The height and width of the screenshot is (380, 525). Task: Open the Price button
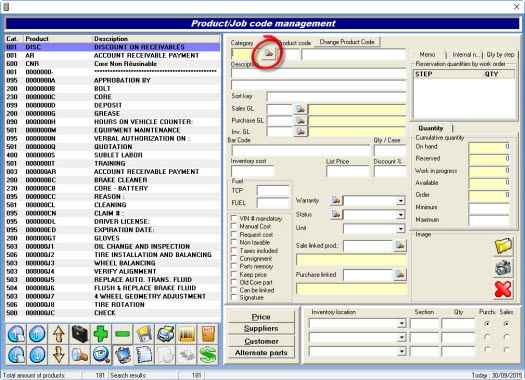pyautogui.click(x=261, y=316)
